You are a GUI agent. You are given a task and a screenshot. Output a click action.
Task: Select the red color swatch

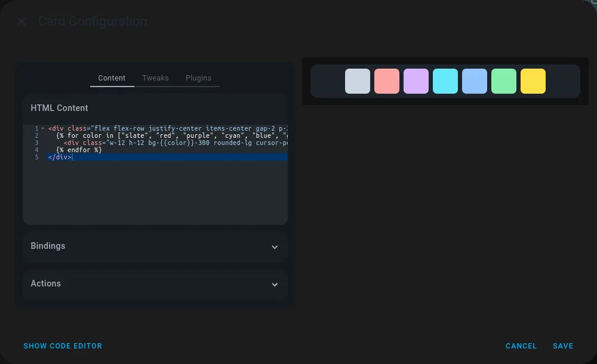387,81
